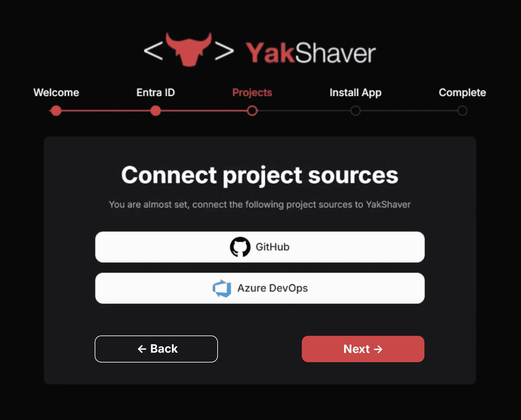Connect the GitHub project source
The width and height of the screenshot is (521, 420).
point(260,247)
